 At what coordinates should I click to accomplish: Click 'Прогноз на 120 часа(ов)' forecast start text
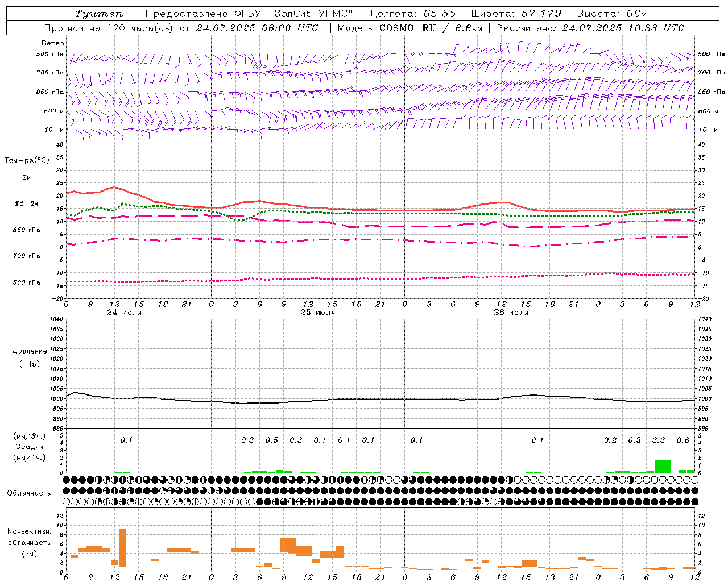[x=109, y=28]
